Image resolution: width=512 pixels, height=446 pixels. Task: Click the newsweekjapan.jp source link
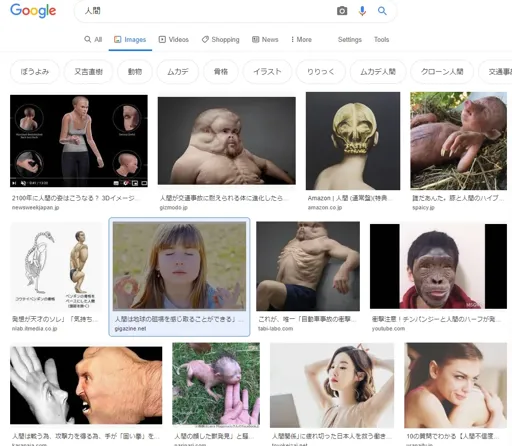point(36,208)
